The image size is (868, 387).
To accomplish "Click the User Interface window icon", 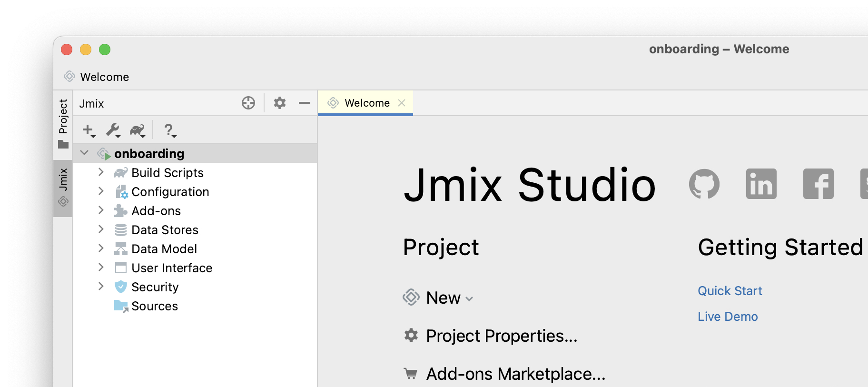I will [x=121, y=268].
